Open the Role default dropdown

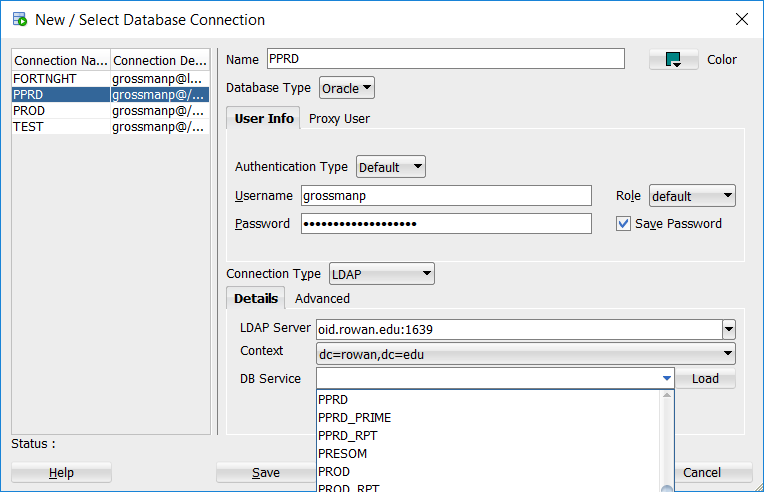coord(692,196)
